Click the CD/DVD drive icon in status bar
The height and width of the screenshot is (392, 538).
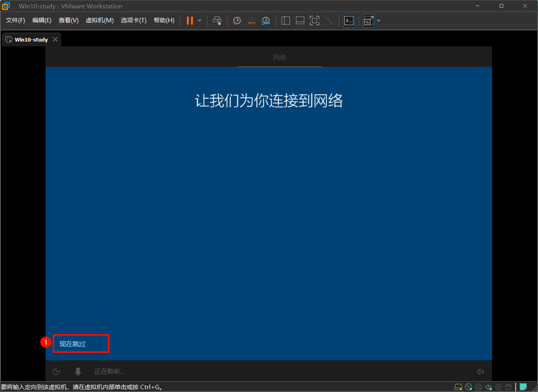(x=468, y=386)
